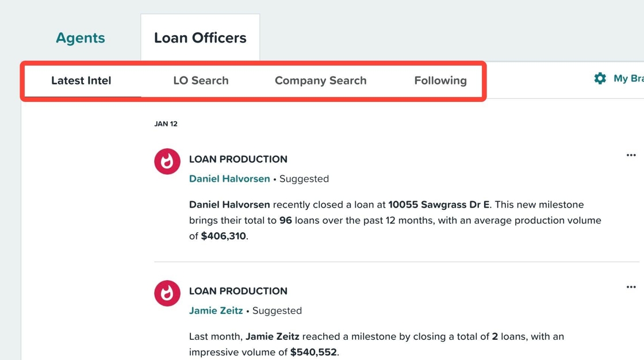Click the second LOAN PRODUCTION heading
This screenshot has width=644, height=360.
click(238, 291)
